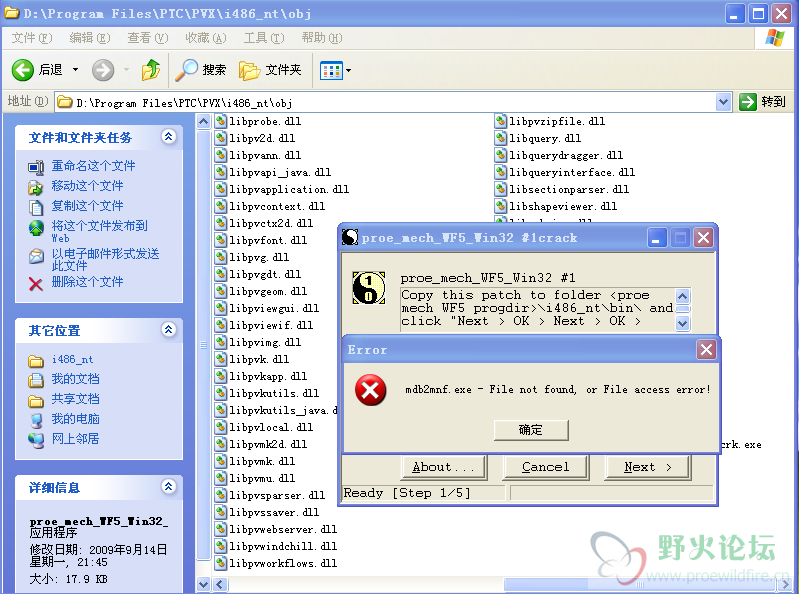Click 确定 in the Error dialog
This screenshot has width=799, height=594.
pyautogui.click(x=531, y=430)
